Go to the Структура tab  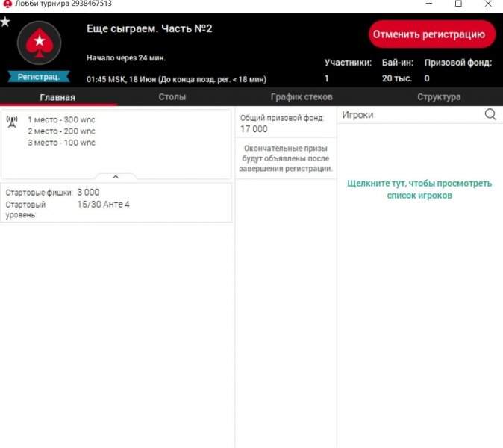[x=439, y=97]
